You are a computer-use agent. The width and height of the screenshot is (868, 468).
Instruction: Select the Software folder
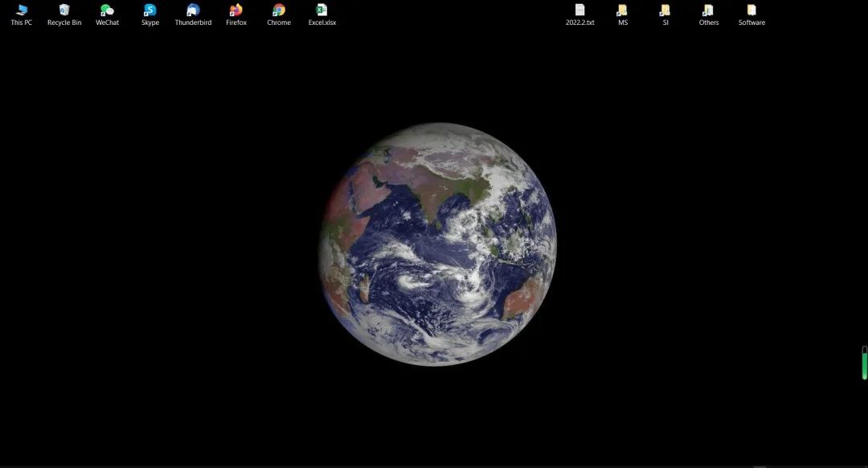pos(751,15)
